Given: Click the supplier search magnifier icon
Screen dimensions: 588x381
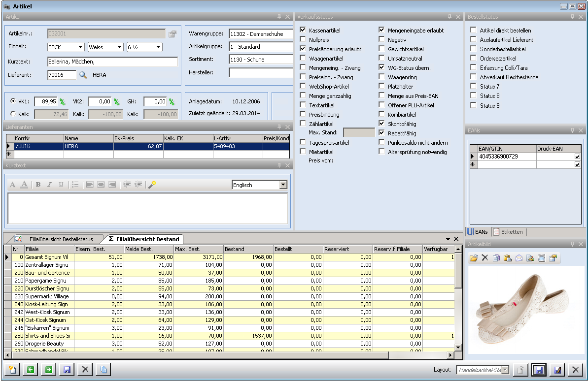Looking at the screenshot, I should (83, 75).
